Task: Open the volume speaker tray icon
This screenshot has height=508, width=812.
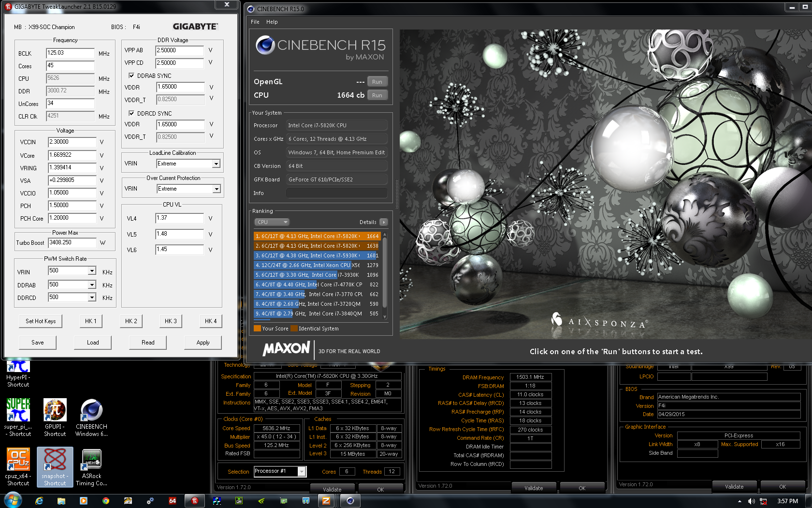Action: (751, 501)
